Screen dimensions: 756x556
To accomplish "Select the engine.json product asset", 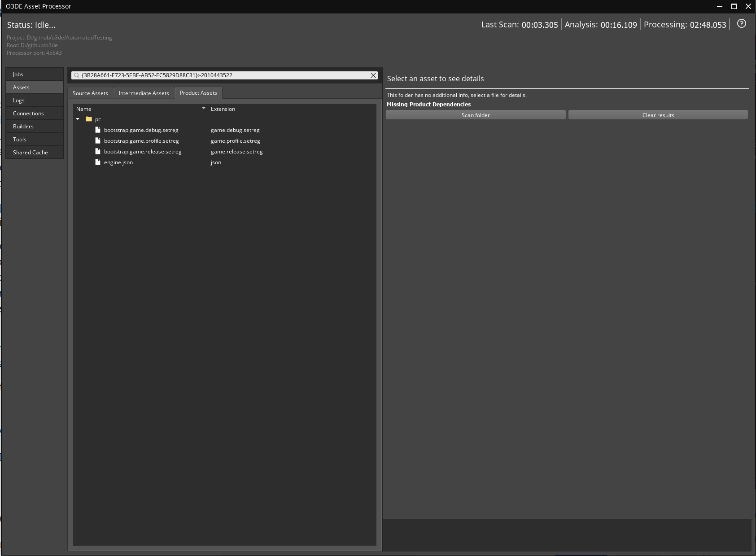I will click(118, 162).
